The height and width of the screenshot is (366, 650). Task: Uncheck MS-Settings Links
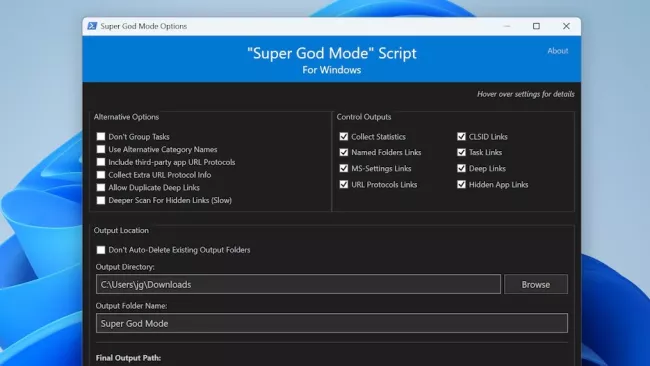[x=344, y=168]
